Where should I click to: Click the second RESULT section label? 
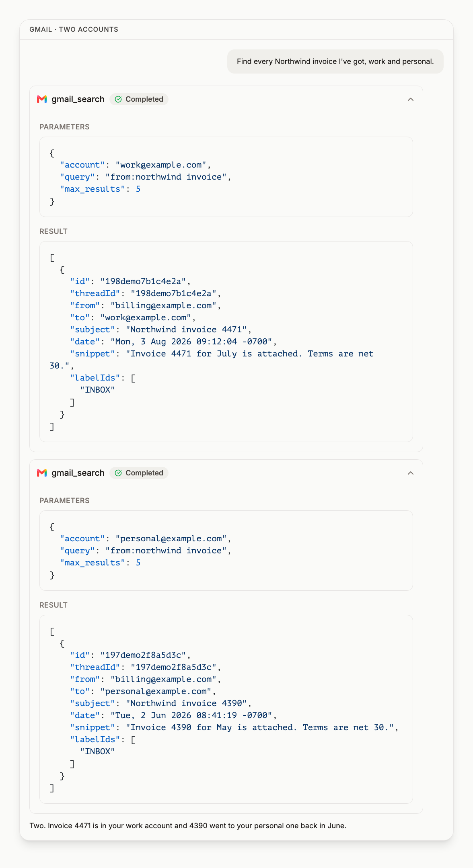pyautogui.click(x=53, y=605)
